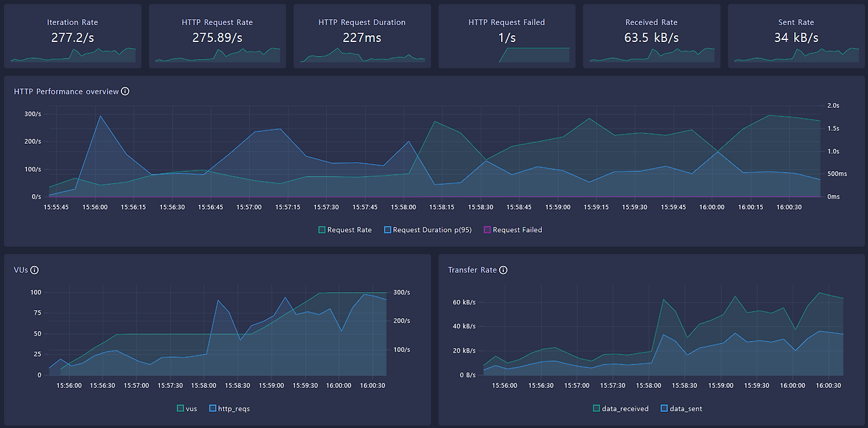Image resolution: width=868 pixels, height=428 pixels.
Task: Click the Transfer Rate panel title
Action: pos(473,270)
